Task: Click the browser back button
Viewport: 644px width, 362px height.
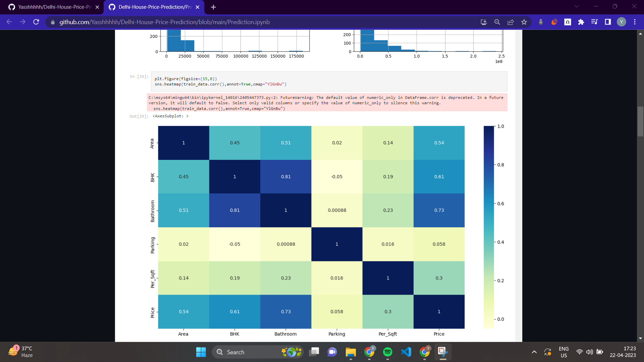Action: [9, 22]
